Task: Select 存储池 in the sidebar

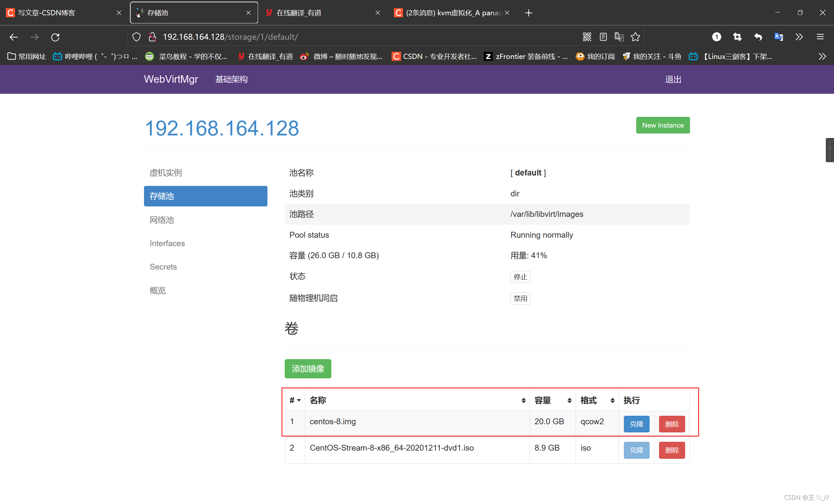Action: [206, 196]
